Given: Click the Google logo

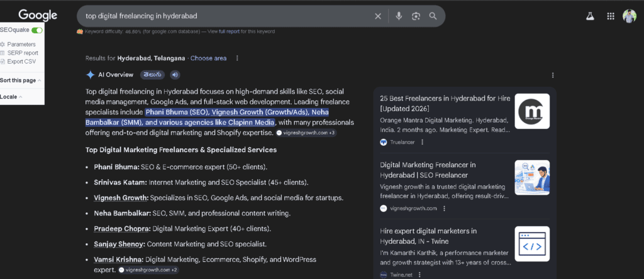Looking at the screenshot, I should pos(38,16).
